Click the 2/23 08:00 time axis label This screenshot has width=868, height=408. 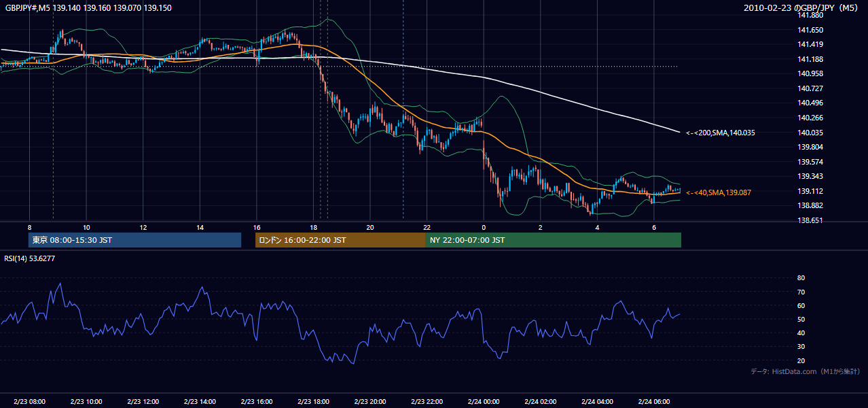[29, 402]
